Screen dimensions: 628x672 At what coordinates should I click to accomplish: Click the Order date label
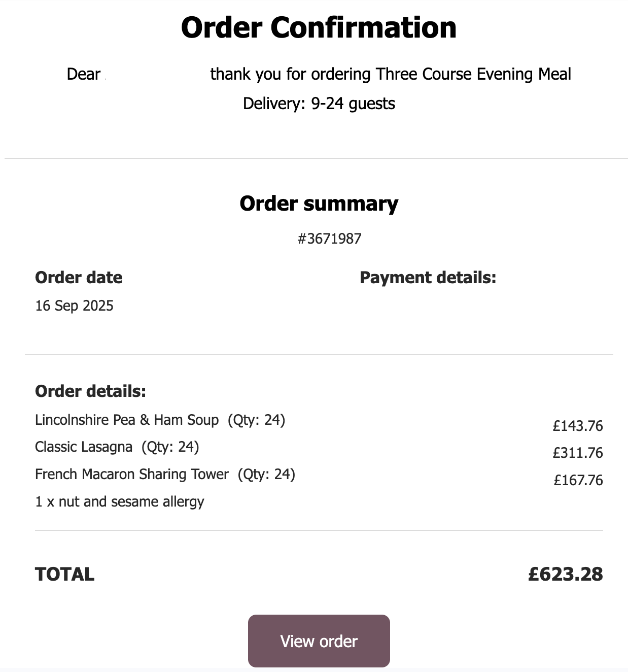point(79,278)
